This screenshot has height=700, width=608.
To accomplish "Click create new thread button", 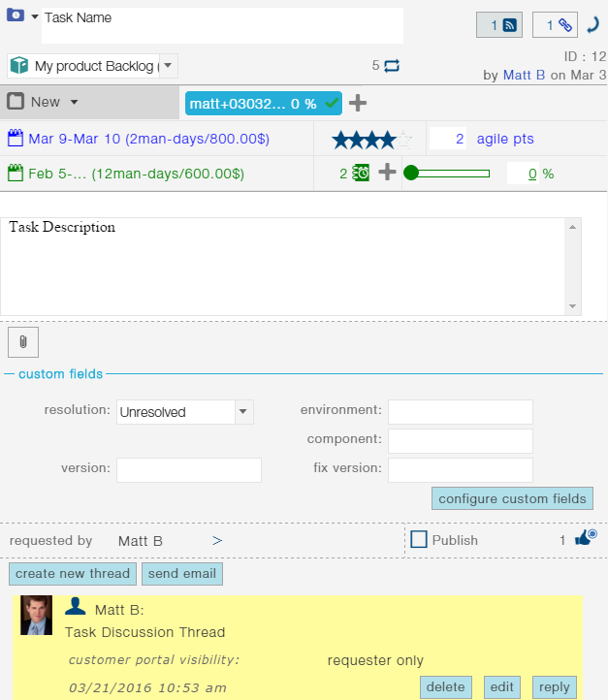I will click(73, 574).
